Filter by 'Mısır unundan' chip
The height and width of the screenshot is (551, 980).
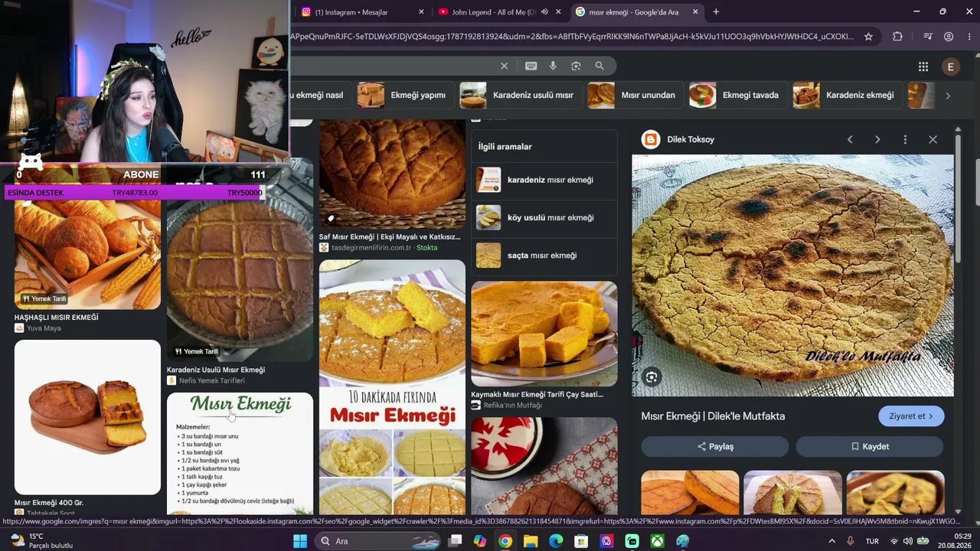634,95
